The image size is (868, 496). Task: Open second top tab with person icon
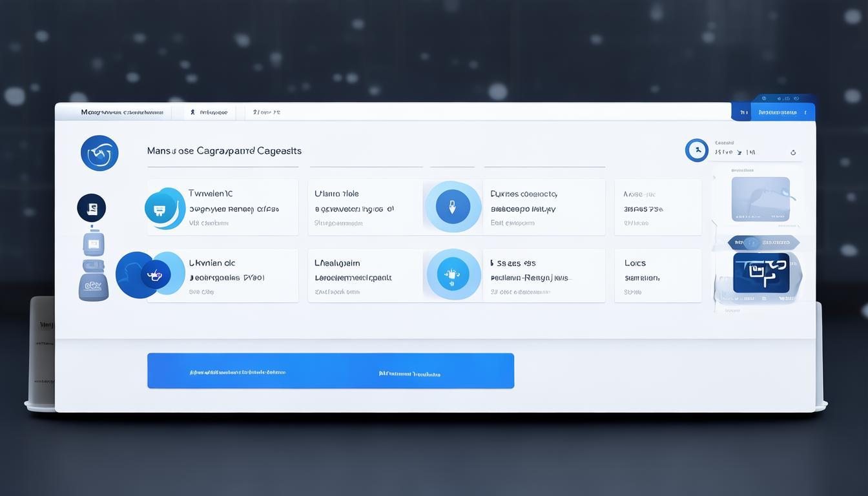click(208, 112)
